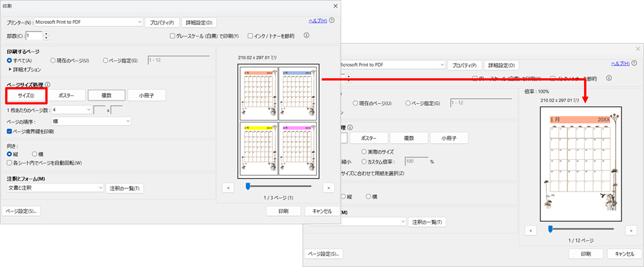Open ヘルプ(H) link in front dialog
644x267 pixels.
[x=318, y=21]
